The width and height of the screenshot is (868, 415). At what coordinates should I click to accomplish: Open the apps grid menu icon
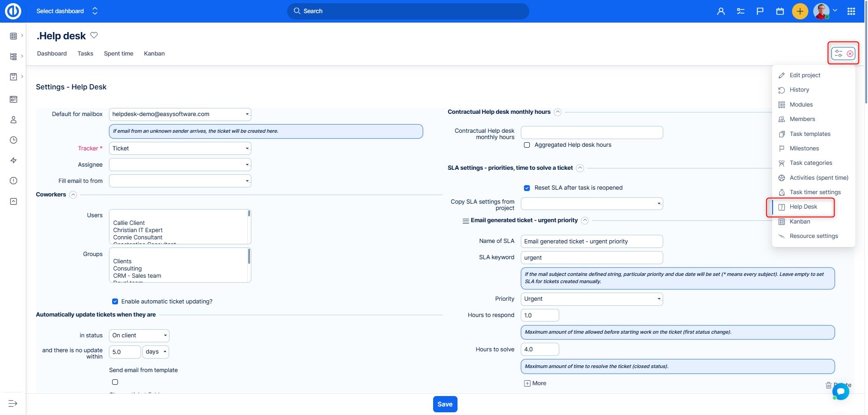coord(851,11)
